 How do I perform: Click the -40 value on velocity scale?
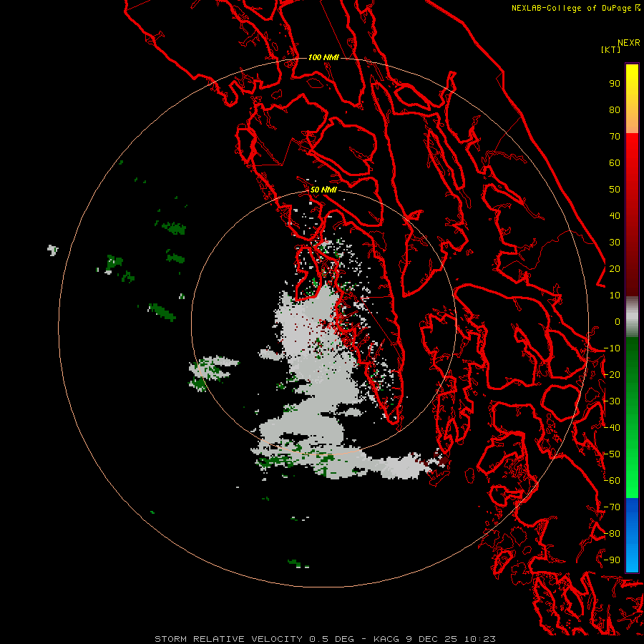coord(612,428)
